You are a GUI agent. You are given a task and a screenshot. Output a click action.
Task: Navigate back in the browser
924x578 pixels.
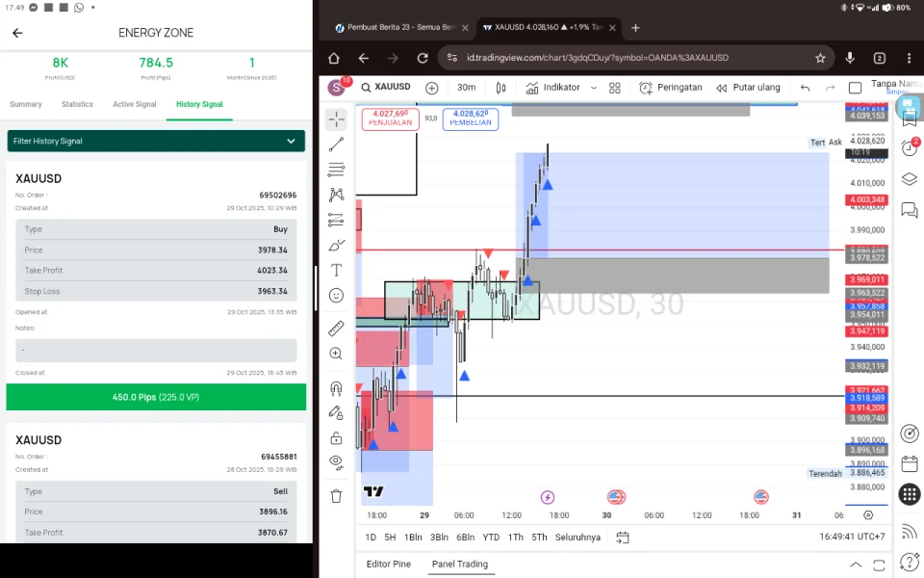(364, 58)
